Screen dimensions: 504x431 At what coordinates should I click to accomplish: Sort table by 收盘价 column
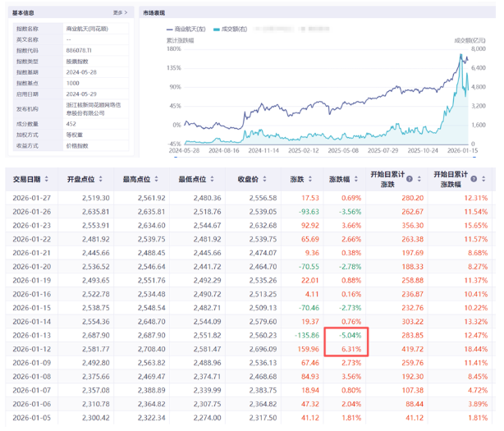265,179
